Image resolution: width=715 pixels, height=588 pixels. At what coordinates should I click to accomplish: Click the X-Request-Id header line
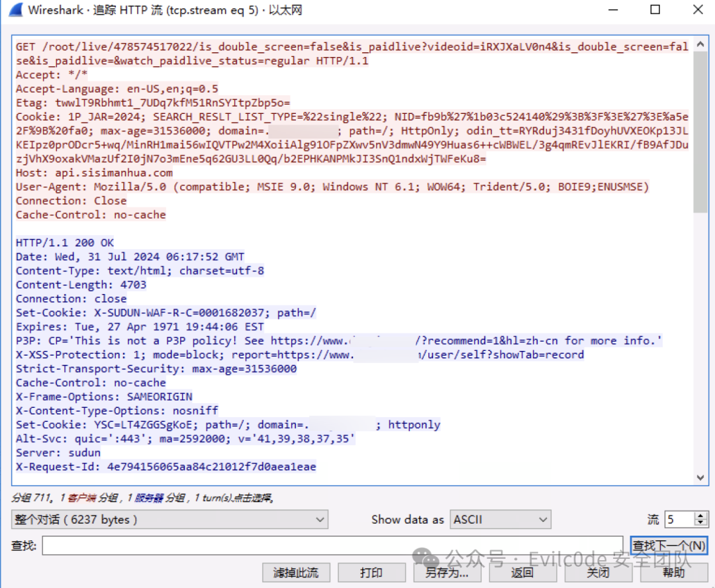166,467
